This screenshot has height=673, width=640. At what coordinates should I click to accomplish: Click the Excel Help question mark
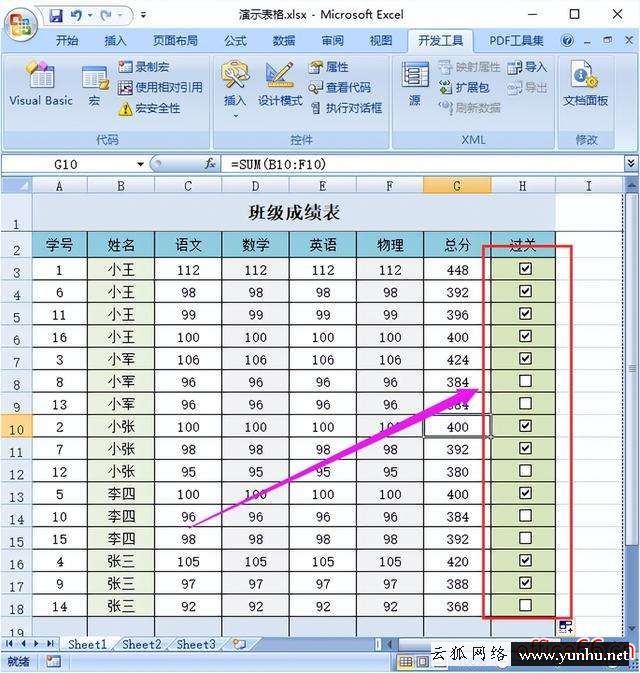[567, 40]
